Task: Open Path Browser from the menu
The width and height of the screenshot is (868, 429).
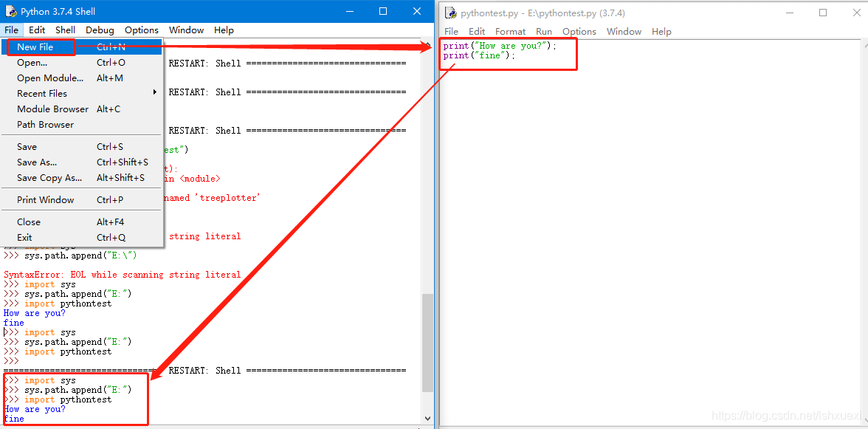Action: pyautogui.click(x=83, y=125)
